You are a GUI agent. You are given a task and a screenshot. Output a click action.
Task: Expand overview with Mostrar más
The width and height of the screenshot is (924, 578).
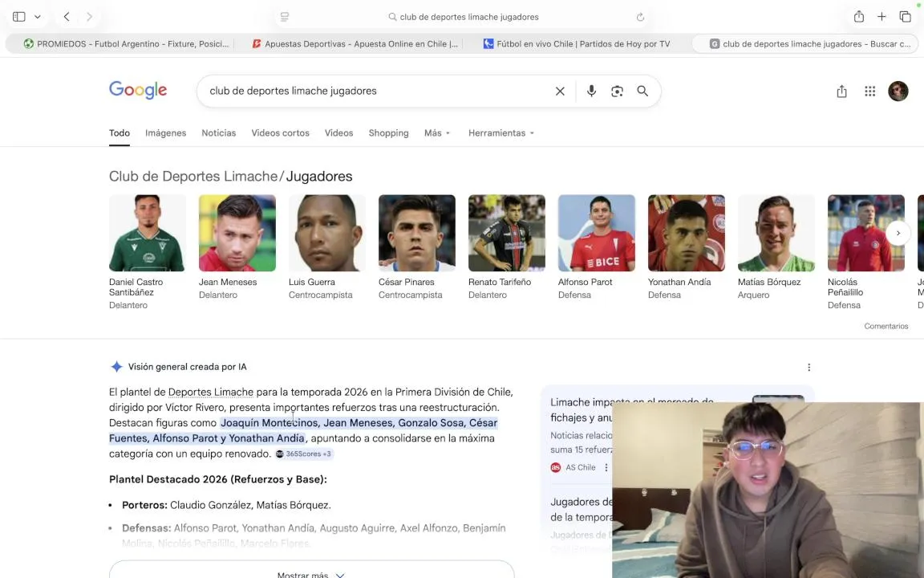click(311, 574)
